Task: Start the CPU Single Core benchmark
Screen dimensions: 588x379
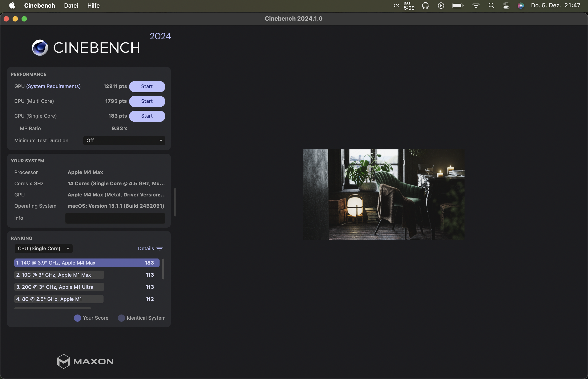Action: pos(147,116)
